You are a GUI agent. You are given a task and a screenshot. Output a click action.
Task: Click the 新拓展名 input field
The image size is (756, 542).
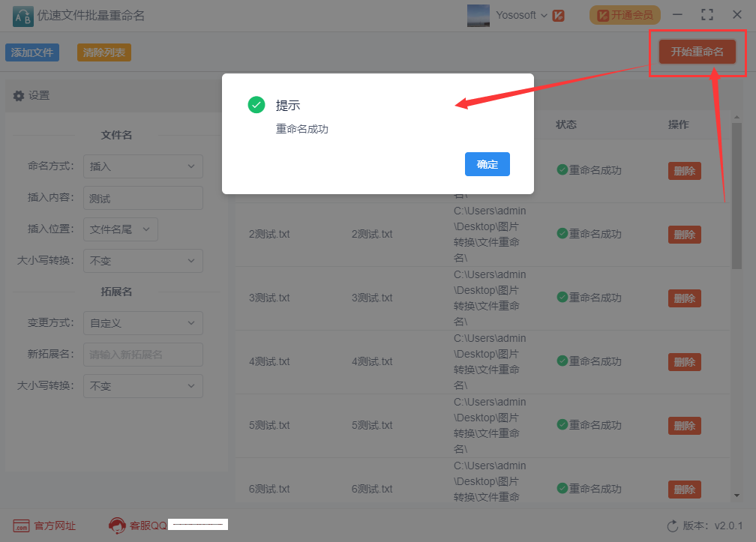tap(143, 355)
